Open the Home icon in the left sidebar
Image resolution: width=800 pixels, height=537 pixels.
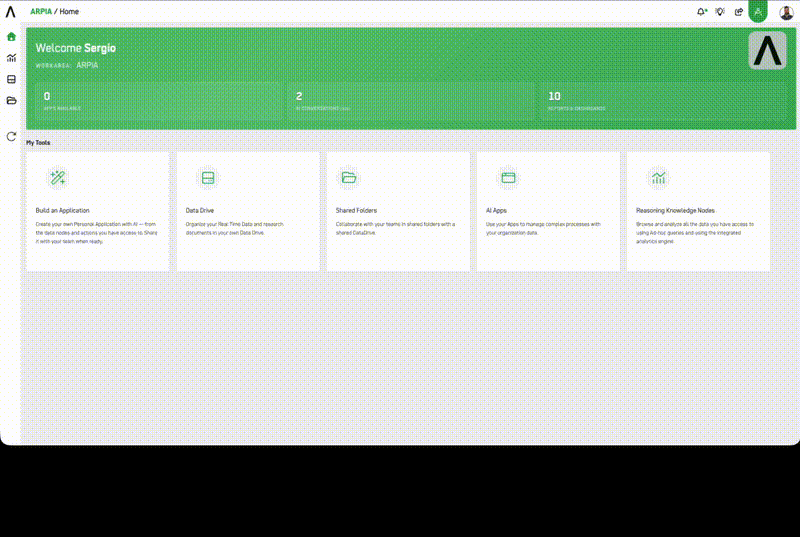coord(11,37)
